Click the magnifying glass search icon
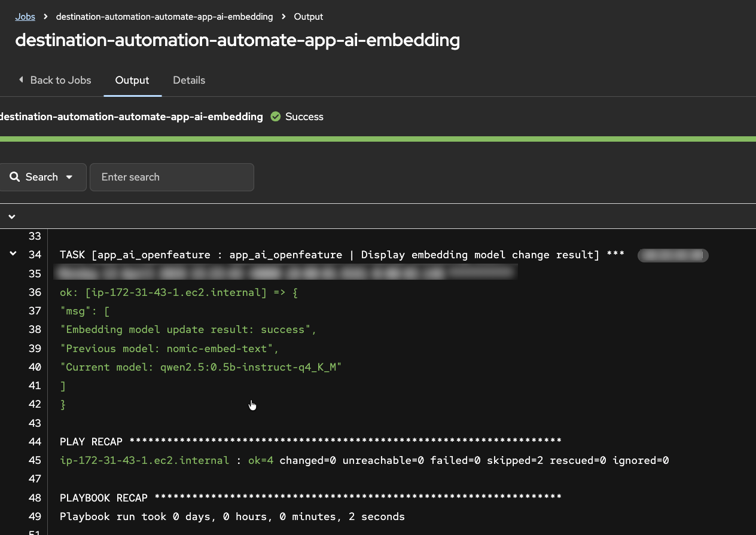The height and width of the screenshot is (535, 756). 14,176
